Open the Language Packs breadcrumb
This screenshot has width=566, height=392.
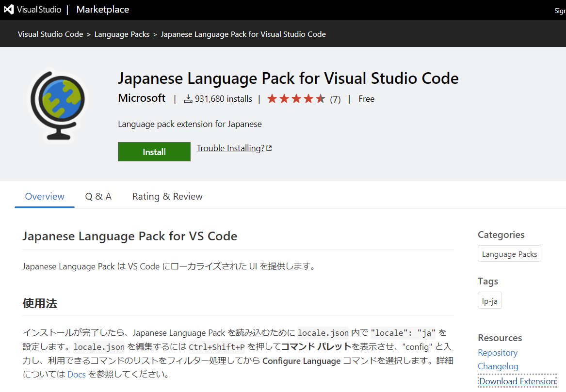(122, 34)
